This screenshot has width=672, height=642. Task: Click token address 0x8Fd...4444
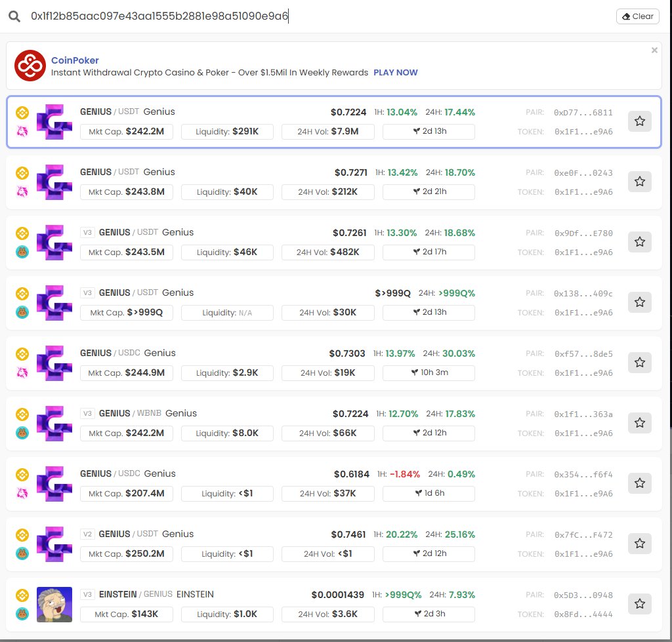coord(583,614)
